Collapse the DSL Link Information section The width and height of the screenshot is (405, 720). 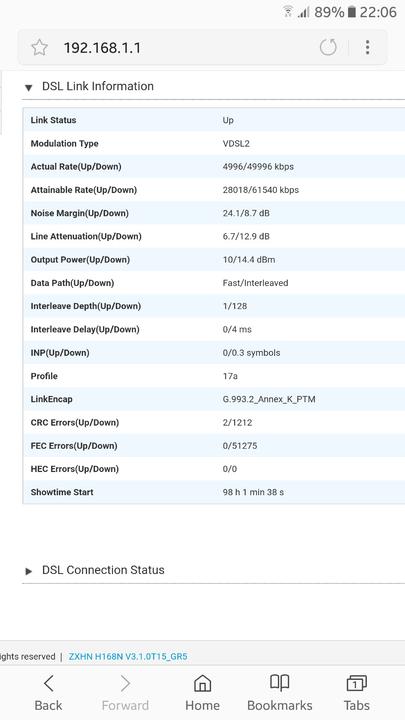(28, 87)
